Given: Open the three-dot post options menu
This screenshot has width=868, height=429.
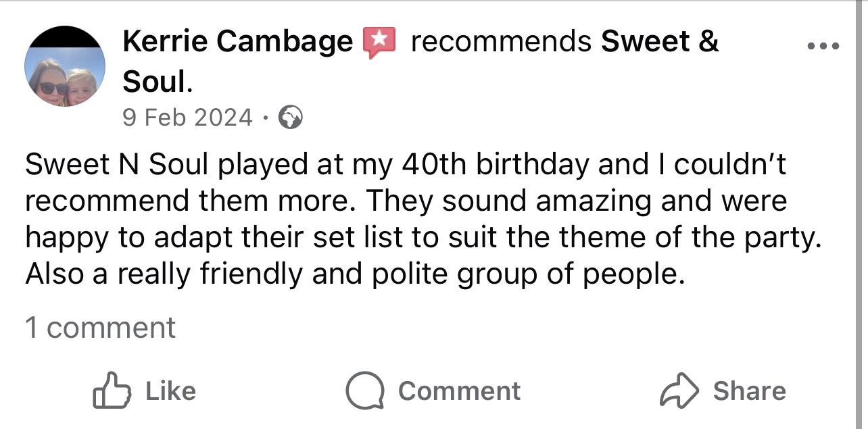Looking at the screenshot, I should tap(823, 47).
